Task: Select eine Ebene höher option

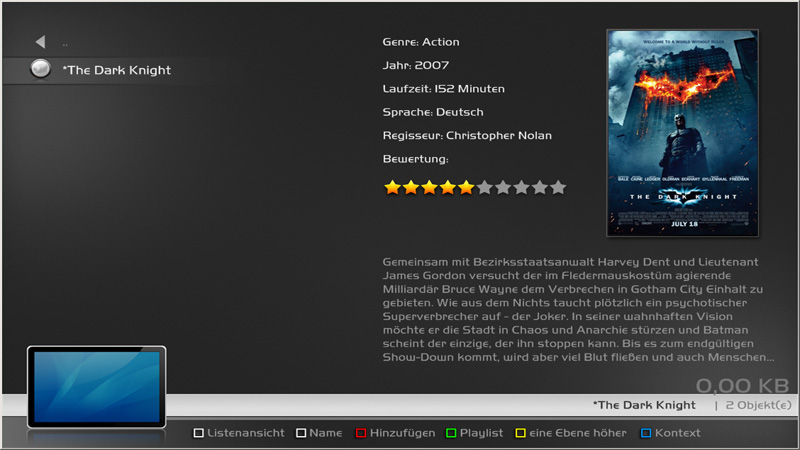Action: [578, 433]
